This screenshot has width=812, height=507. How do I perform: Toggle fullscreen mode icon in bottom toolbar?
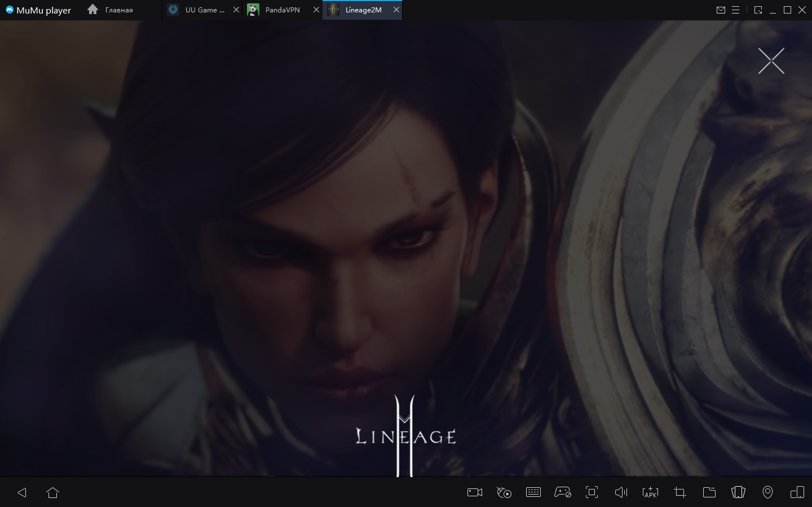tap(592, 492)
